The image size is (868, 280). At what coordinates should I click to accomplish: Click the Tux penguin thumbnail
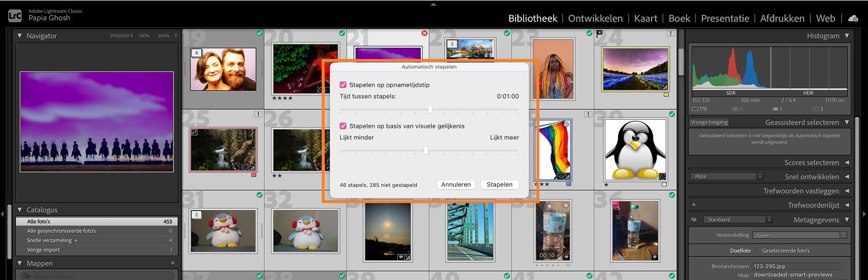[635, 150]
